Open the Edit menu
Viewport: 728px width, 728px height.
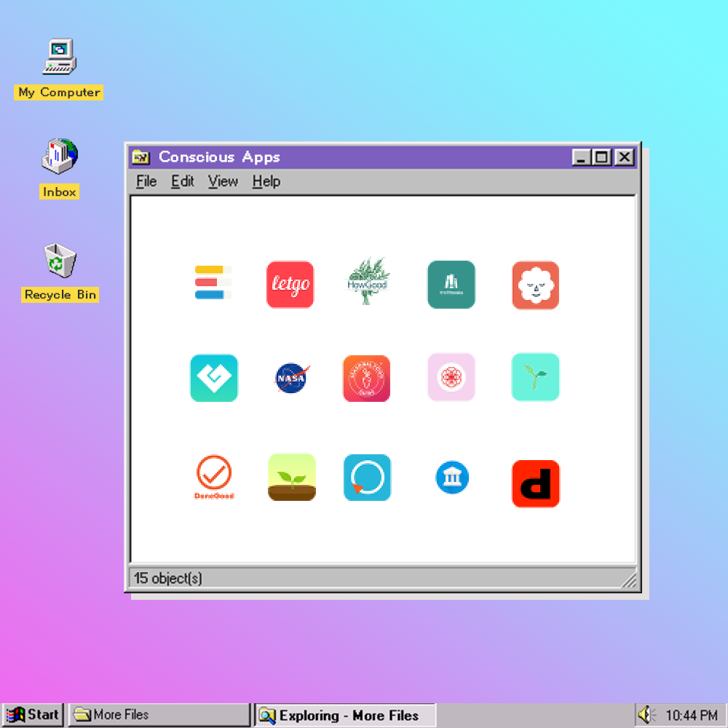click(x=183, y=181)
